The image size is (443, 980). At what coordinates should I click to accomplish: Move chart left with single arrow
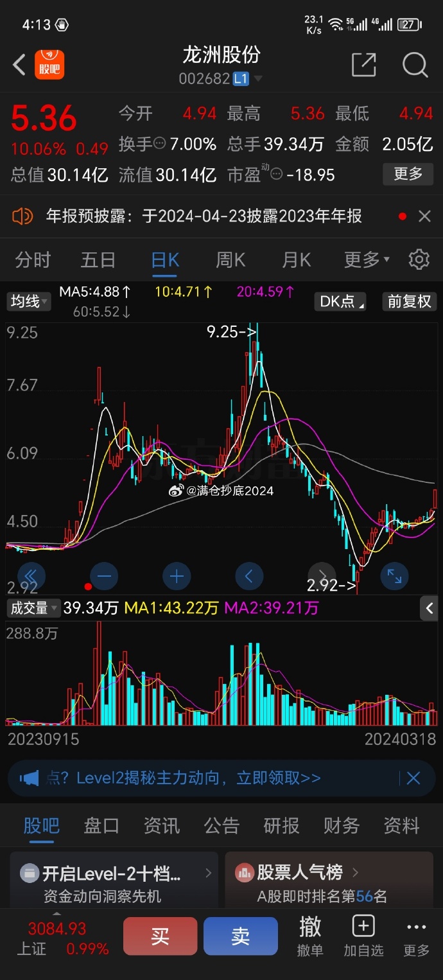pyautogui.click(x=249, y=576)
